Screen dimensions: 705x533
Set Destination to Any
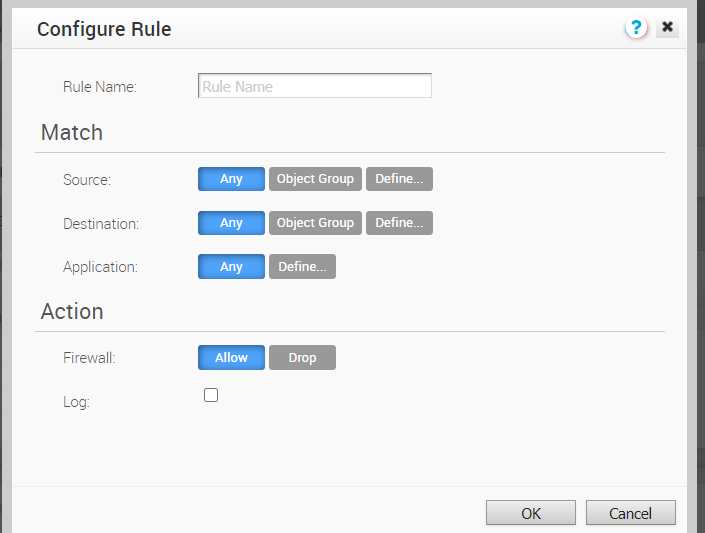231,223
